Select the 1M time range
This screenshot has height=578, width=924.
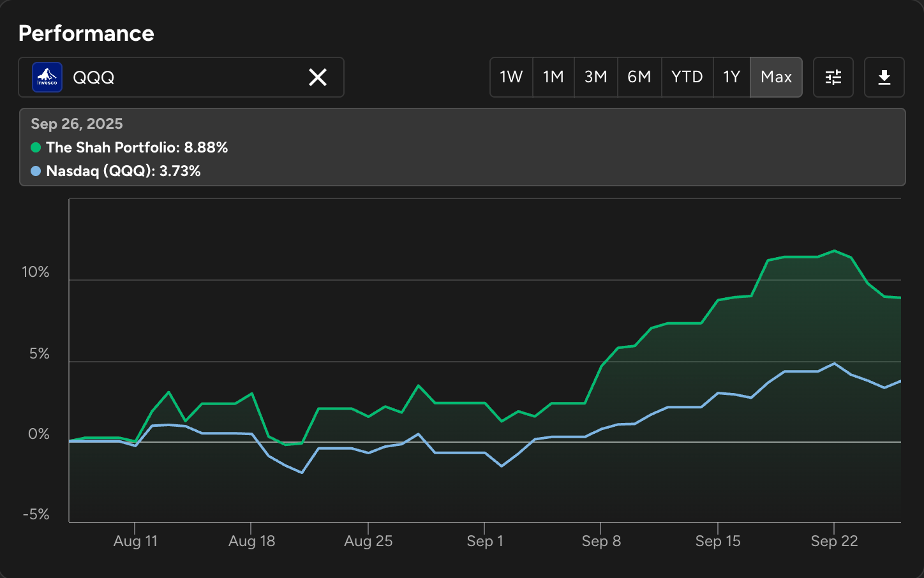[553, 77]
